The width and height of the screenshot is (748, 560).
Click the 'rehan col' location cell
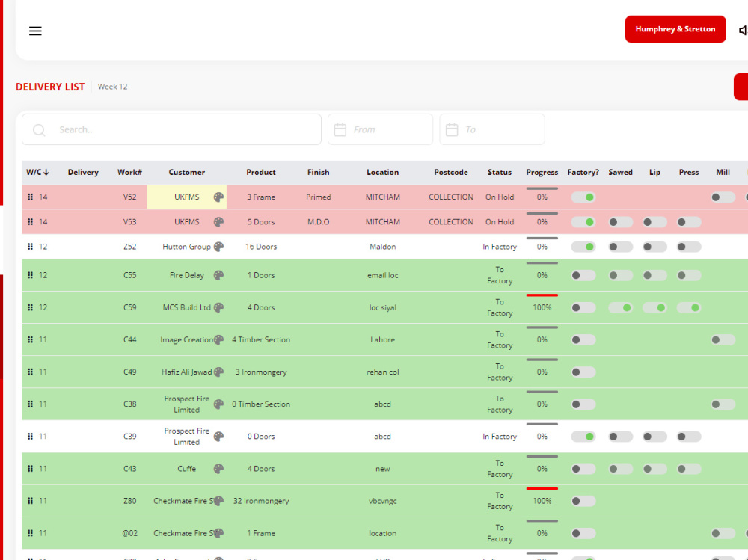tap(382, 372)
